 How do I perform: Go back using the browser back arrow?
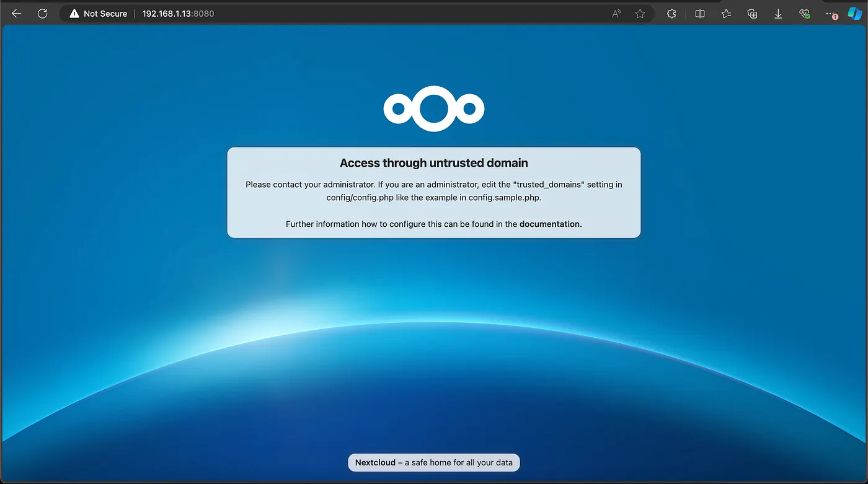point(17,14)
